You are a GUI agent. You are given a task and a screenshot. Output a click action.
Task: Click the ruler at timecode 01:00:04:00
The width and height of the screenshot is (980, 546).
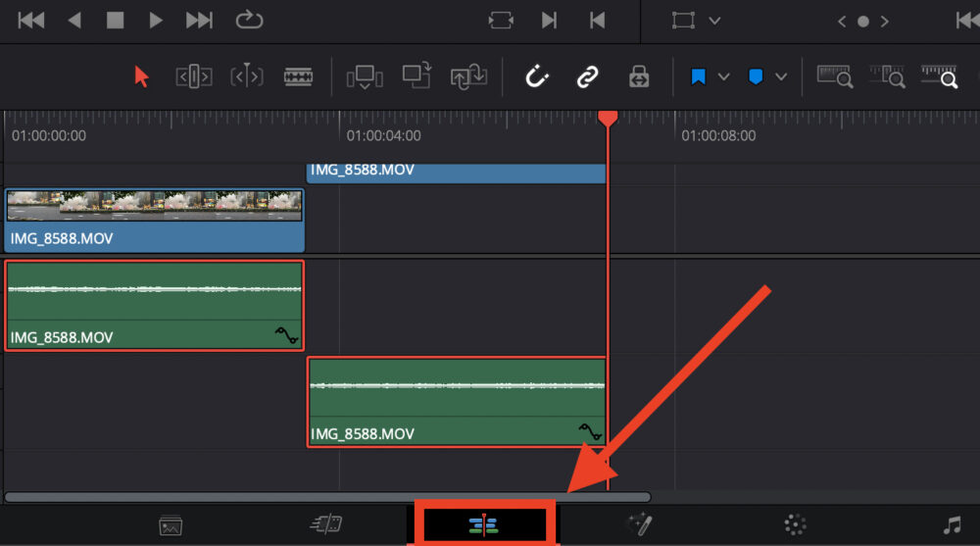[384, 135]
